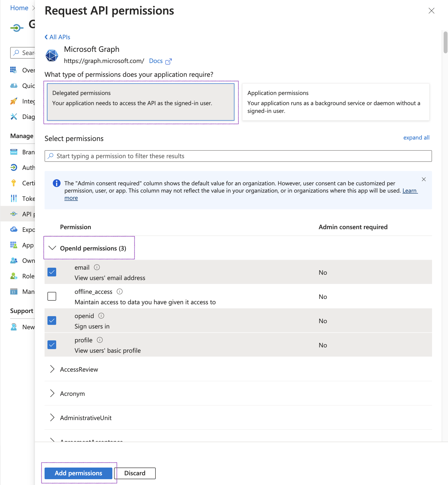The height and width of the screenshot is (485, 448).
Task: Expand the AdministrativeUnit permission group
Action: pyautogui.click(x=52, y=418)
